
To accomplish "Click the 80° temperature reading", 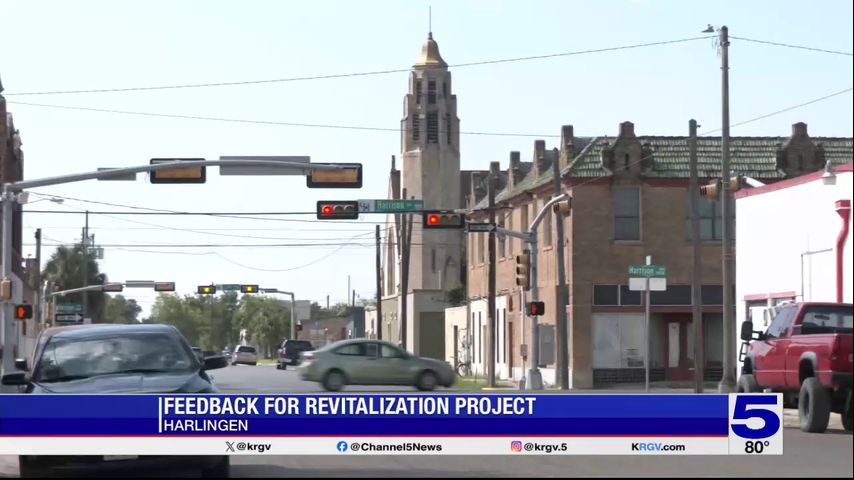I will click(756, 446).
